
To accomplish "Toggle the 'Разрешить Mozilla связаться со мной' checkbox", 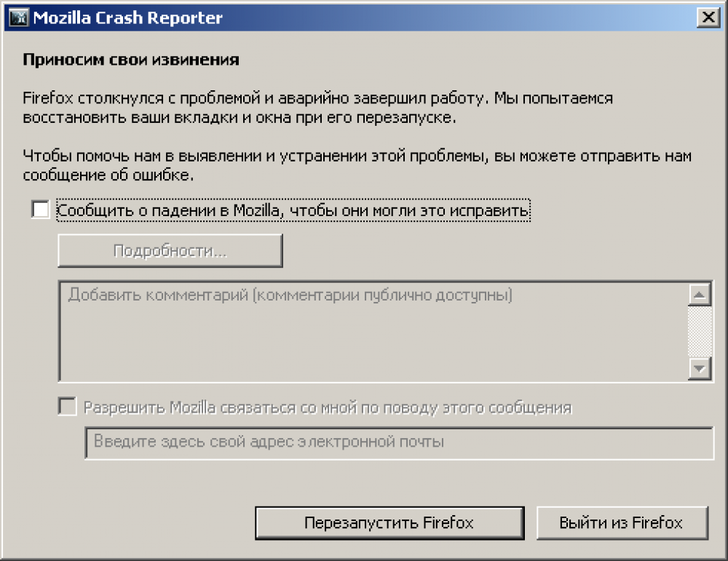I will 67,407.
